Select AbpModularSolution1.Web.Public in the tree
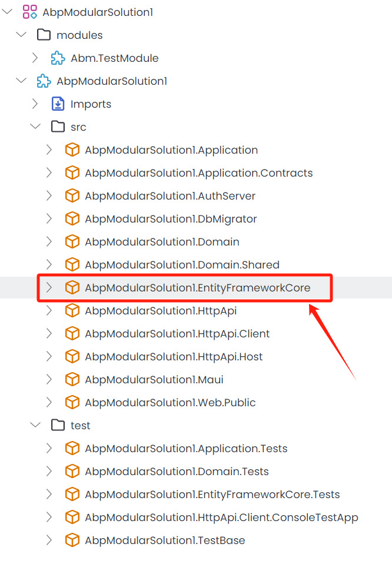The image size is (392, 567). click(170, 403)
